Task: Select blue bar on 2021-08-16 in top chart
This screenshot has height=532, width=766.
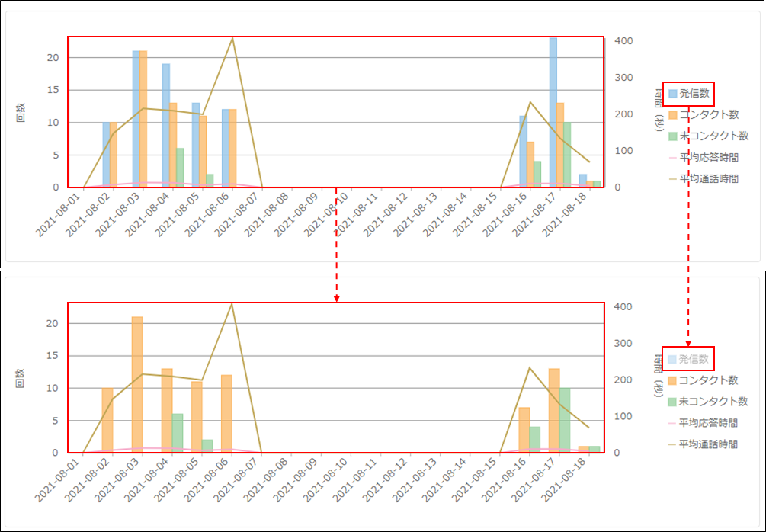Action: pyautogui.click(x=523, y=152)
